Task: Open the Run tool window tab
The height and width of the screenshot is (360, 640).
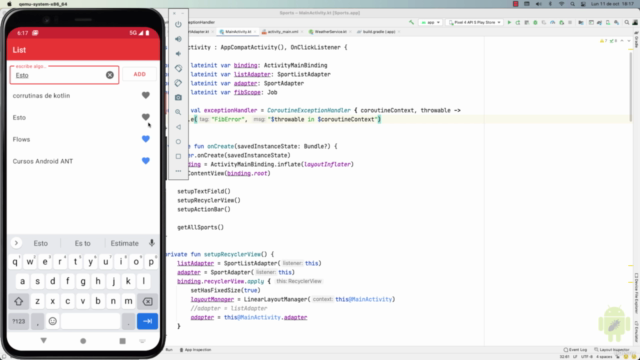Action: coord(169,350)
